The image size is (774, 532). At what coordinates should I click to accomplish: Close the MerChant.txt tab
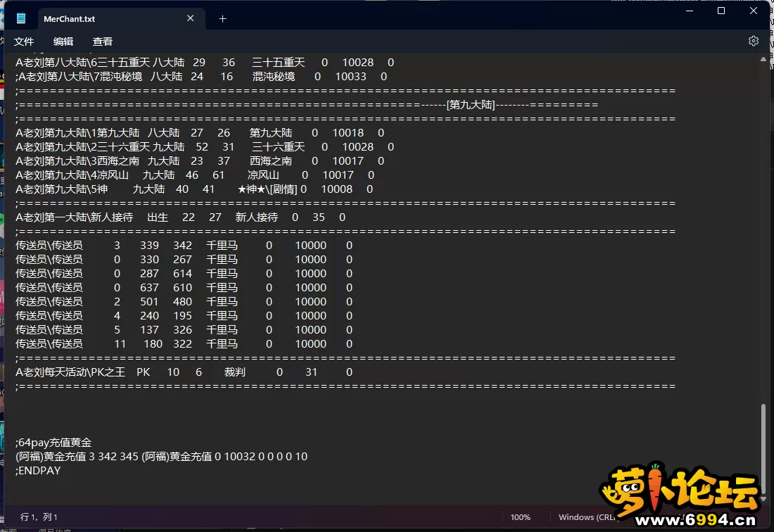point(190,18)
